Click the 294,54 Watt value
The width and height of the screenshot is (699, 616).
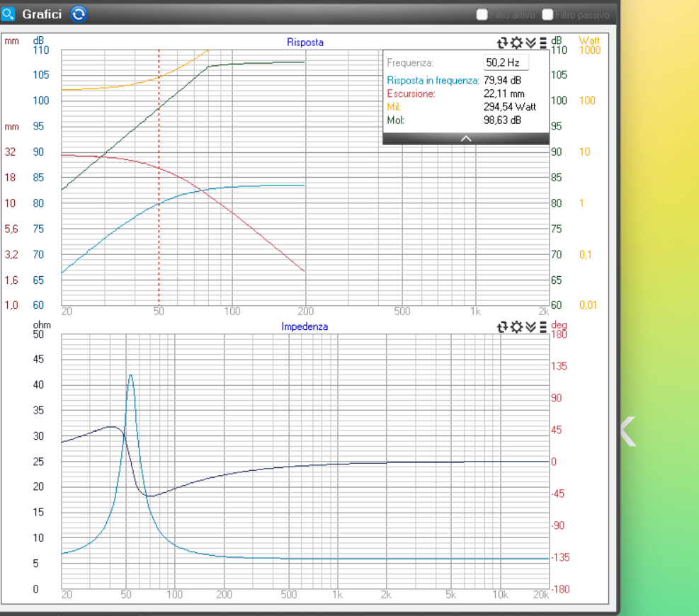[x=510, y=107]
